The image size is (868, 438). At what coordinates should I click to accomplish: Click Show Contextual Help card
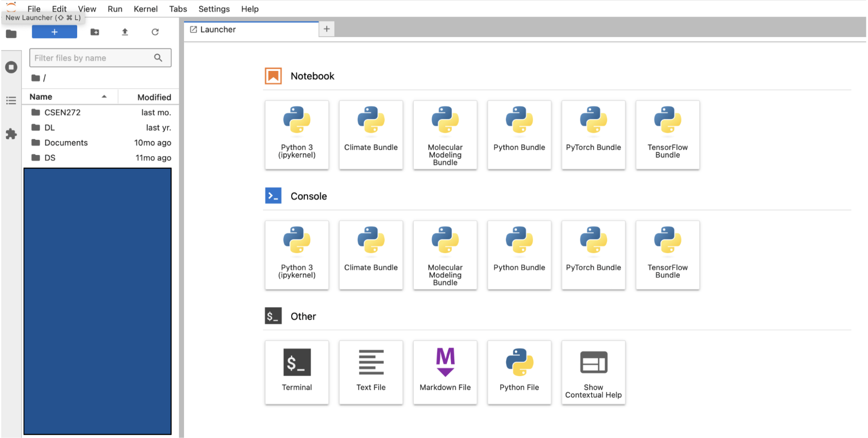(593, 372)
